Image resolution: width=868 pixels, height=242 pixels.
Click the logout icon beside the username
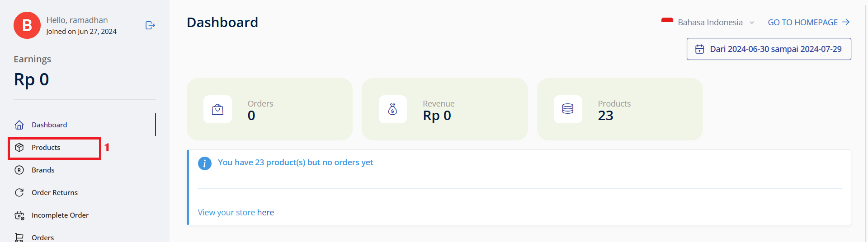(150, 25)
